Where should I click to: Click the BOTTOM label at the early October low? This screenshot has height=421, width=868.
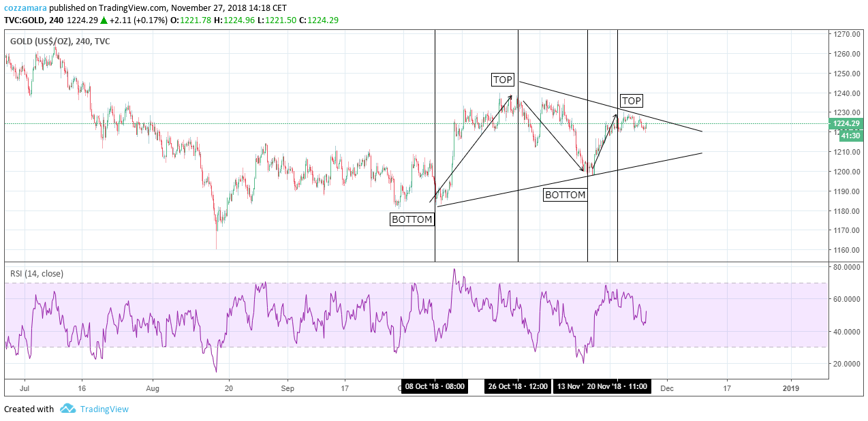click(412, 219)
